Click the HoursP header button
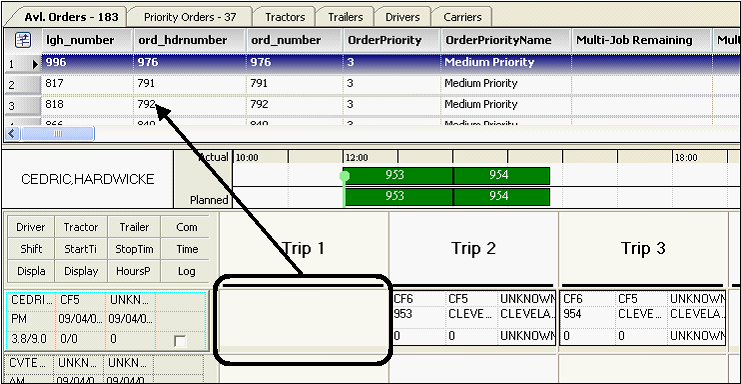 pos(134,271)
